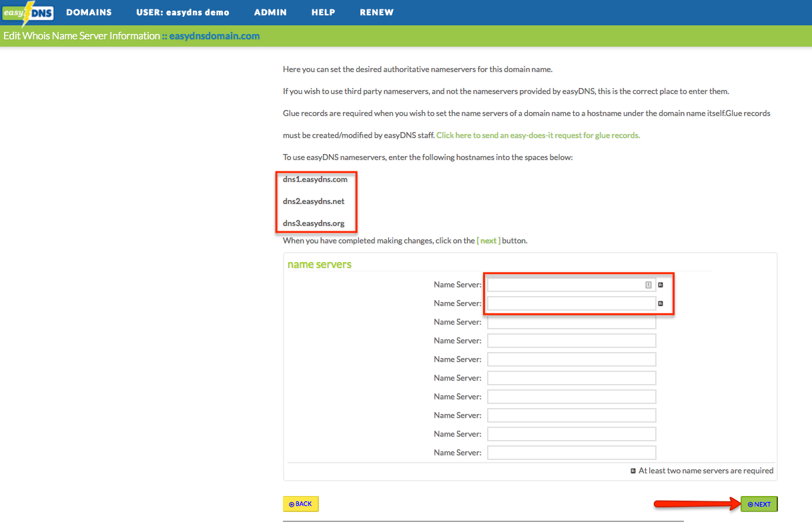
Task: Focus the third Name Server input field
Action: click(x=571, y=322)
